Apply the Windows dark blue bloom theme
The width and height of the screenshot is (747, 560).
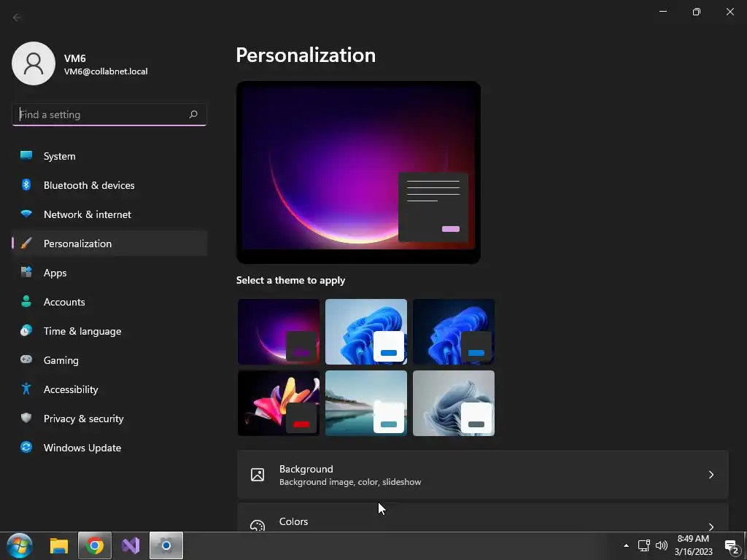pos(454,332)
